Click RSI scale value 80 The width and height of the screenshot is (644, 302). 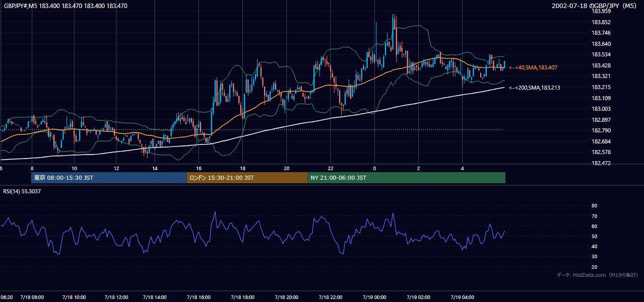tap(594, 206)
